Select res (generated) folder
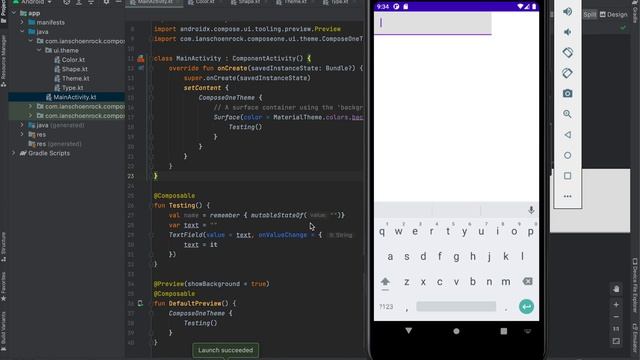 point(55,144)
